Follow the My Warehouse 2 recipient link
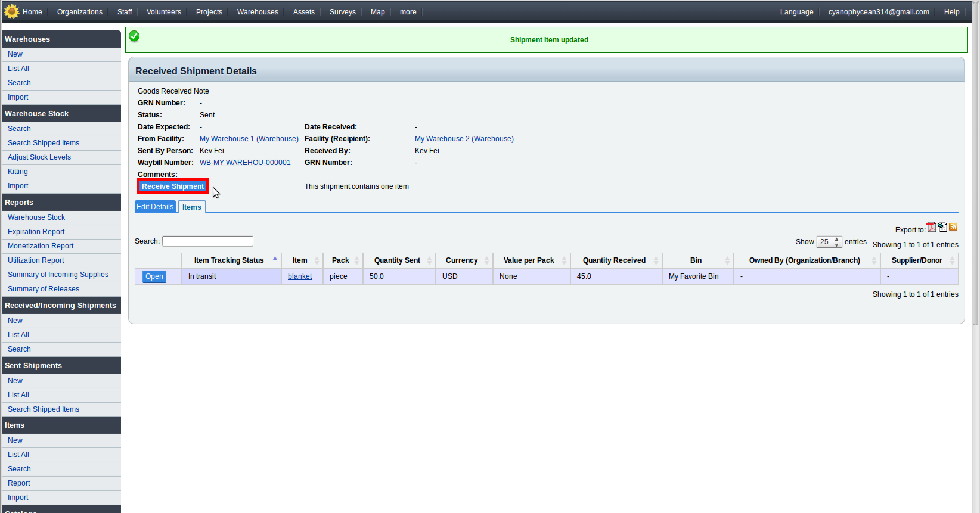This screenshot has height=513, width=980. [464, 139]
